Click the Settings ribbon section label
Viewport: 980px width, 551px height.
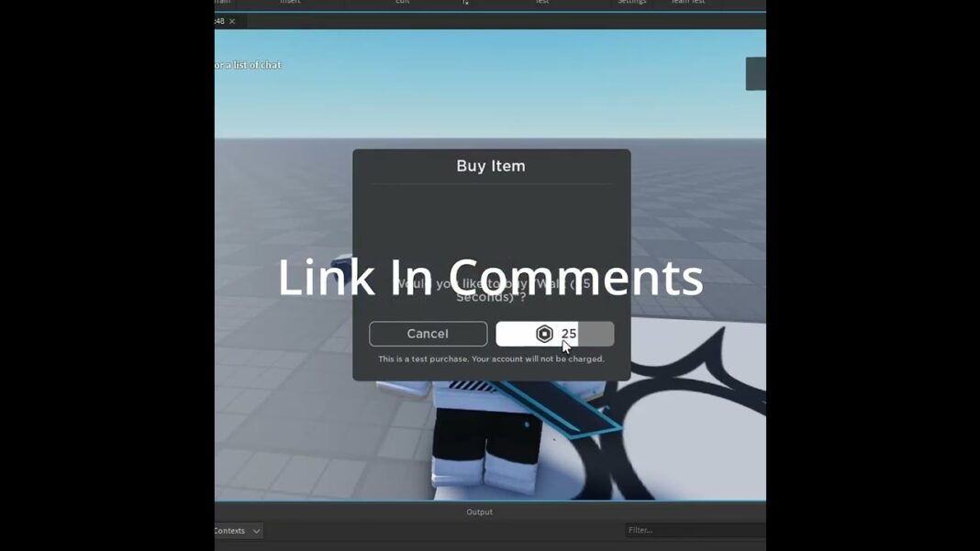click(x=631, y=3)
